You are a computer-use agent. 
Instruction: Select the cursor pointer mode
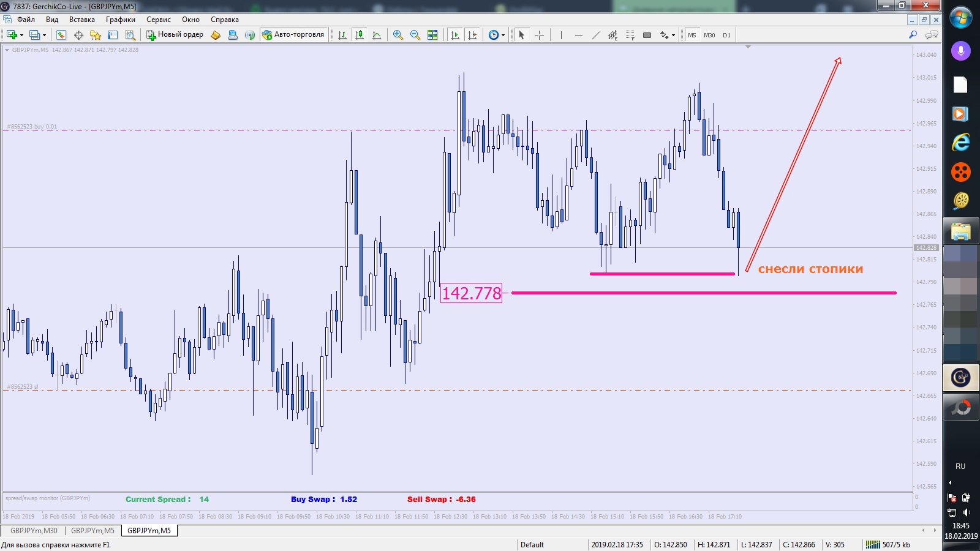522,35
